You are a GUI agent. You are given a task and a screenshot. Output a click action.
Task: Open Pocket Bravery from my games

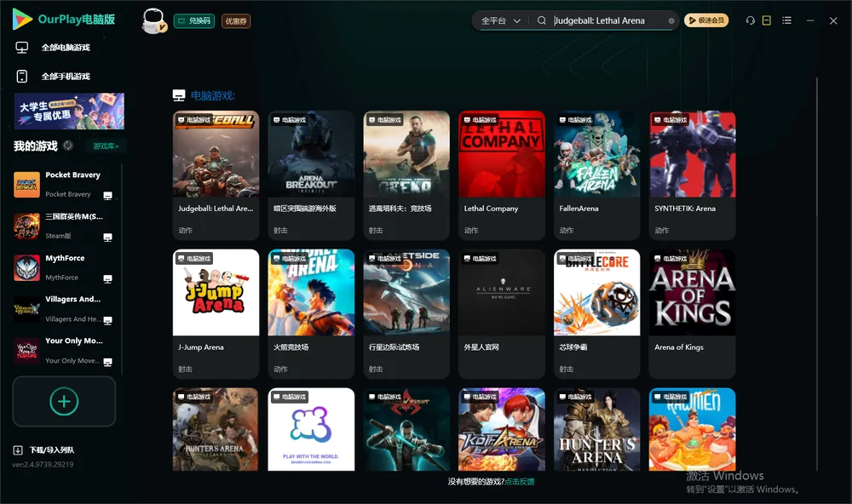[x=64, y=185]
